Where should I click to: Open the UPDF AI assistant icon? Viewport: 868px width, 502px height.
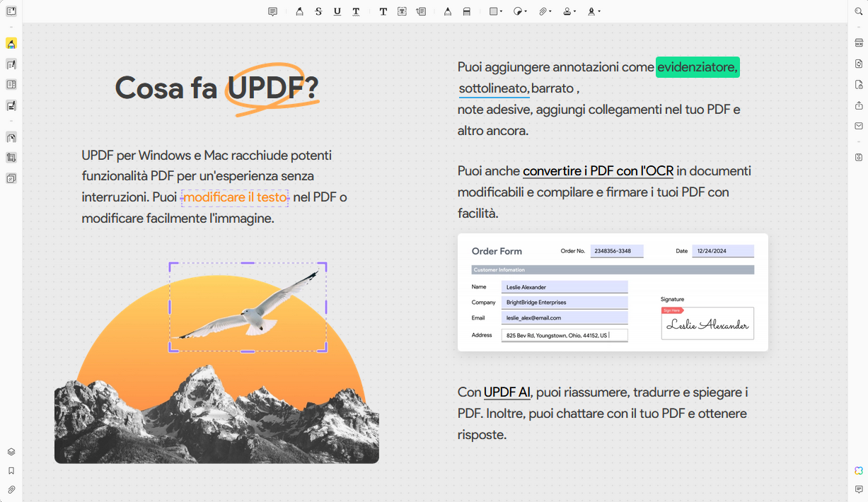pyautogui.click(x=859, y=471)
